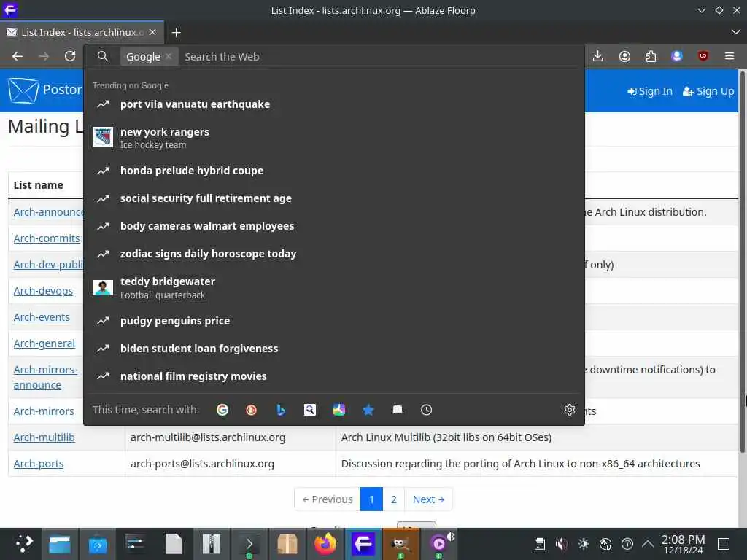747x560 pixels.
Task: Open search settings gear in dropdown
Action: [x=569, y=410]
